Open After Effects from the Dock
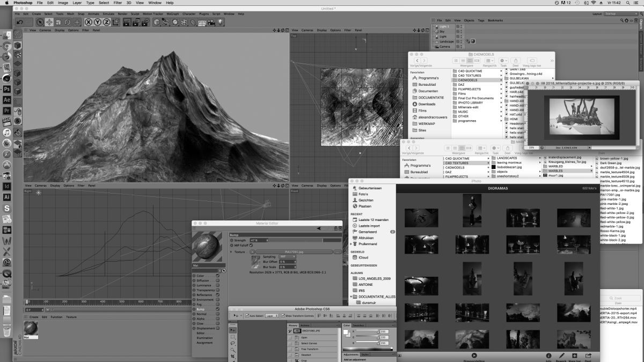This screenshot has width=644, height=362. pos(7,100)
